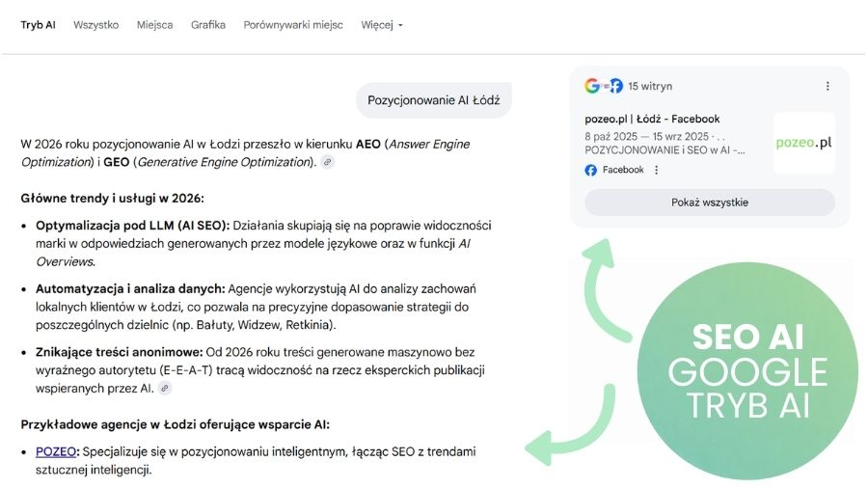The height and width of the screenshot is (488, 868).
Task: Open three-dot menu of the 15 witryn panel
Action: tap(827, 86)
